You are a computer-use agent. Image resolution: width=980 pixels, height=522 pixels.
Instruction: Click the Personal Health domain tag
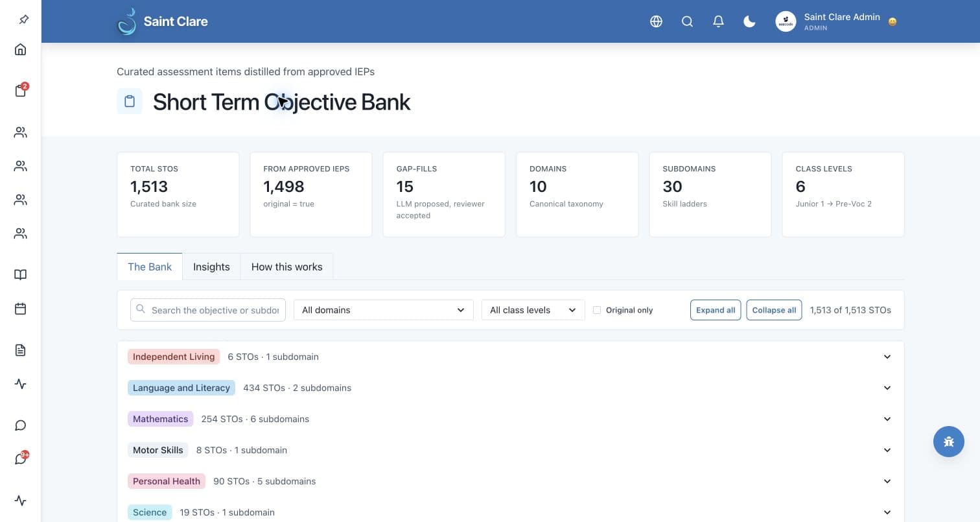[x=167, y=481]
